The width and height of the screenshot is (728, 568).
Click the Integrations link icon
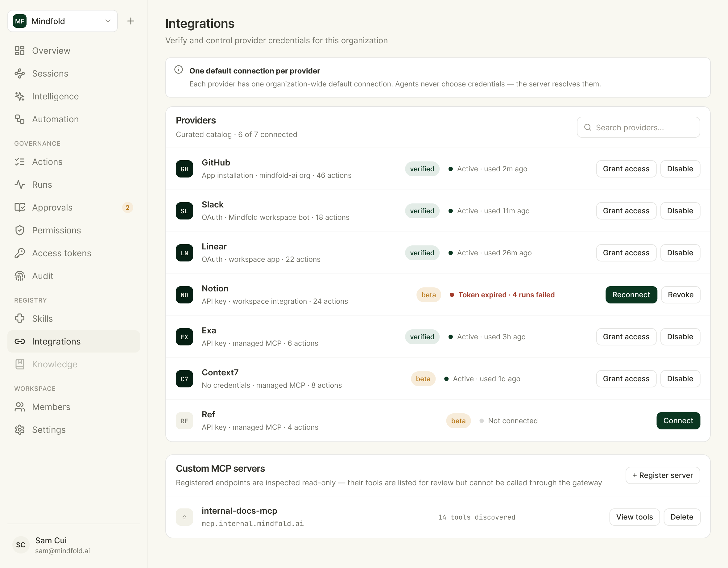(20, 341)
